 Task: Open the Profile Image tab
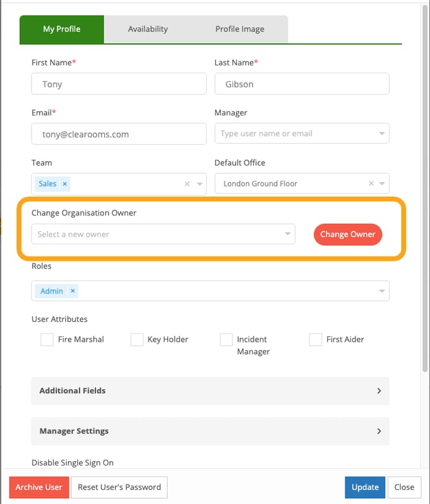[x=239, y=29]
